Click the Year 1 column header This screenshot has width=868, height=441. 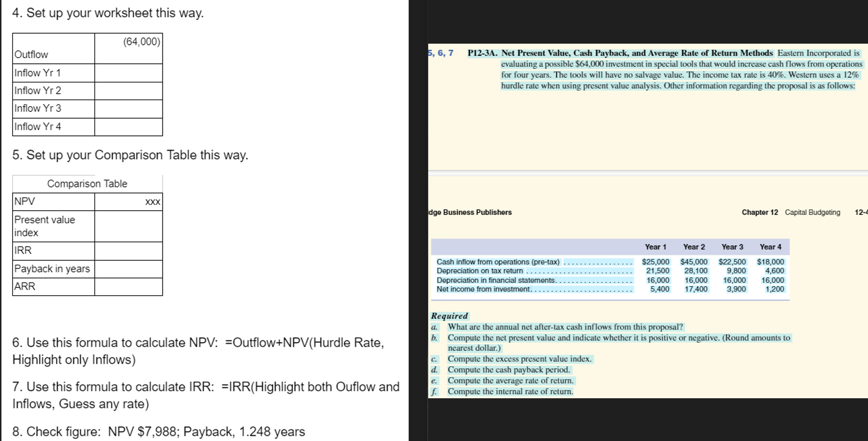click(655, 246)
